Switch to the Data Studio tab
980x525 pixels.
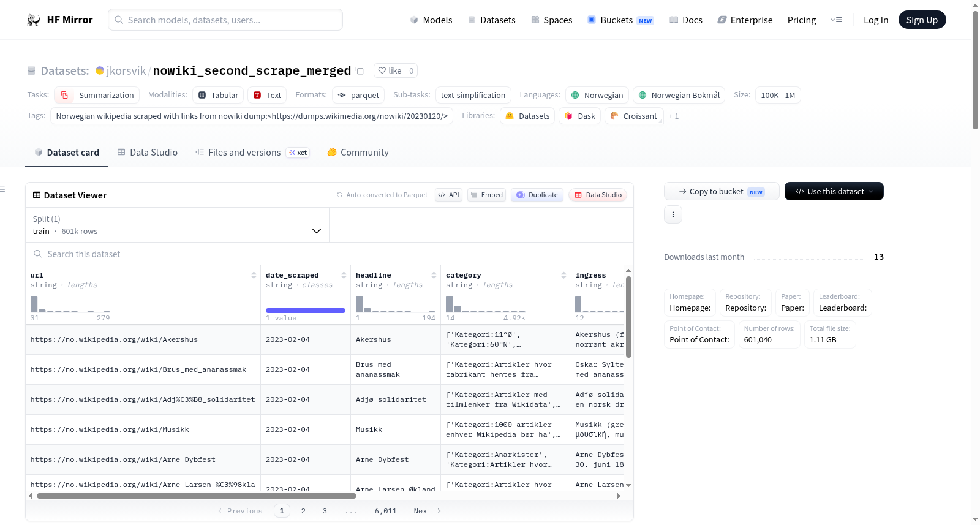click(x=147, y=152)
